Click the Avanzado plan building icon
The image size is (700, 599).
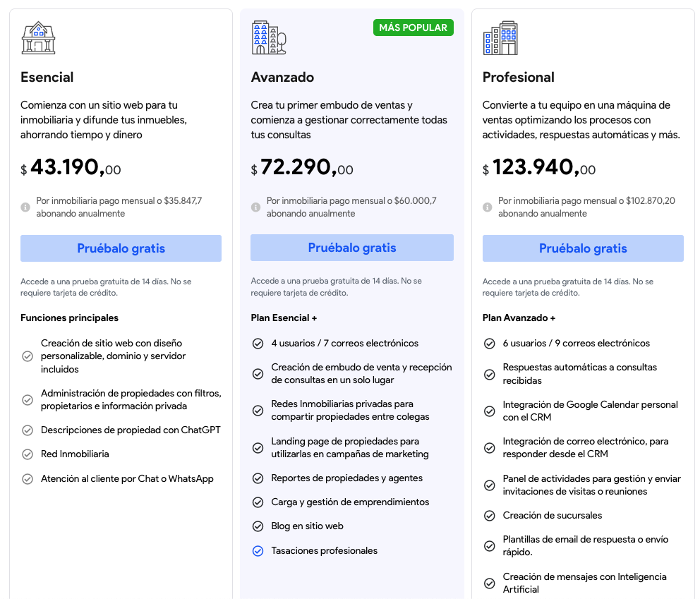pos(269,38)
